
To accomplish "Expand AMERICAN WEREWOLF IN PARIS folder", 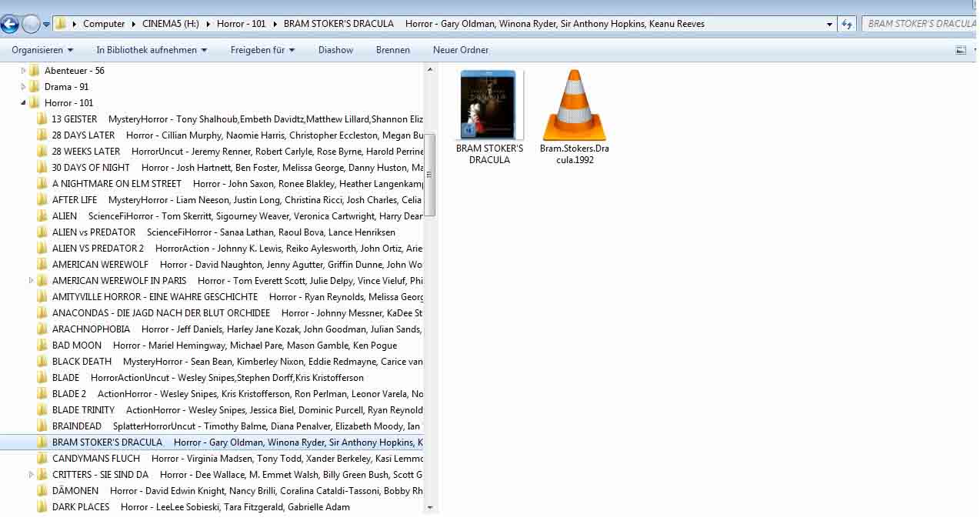I will click(32, 281).
